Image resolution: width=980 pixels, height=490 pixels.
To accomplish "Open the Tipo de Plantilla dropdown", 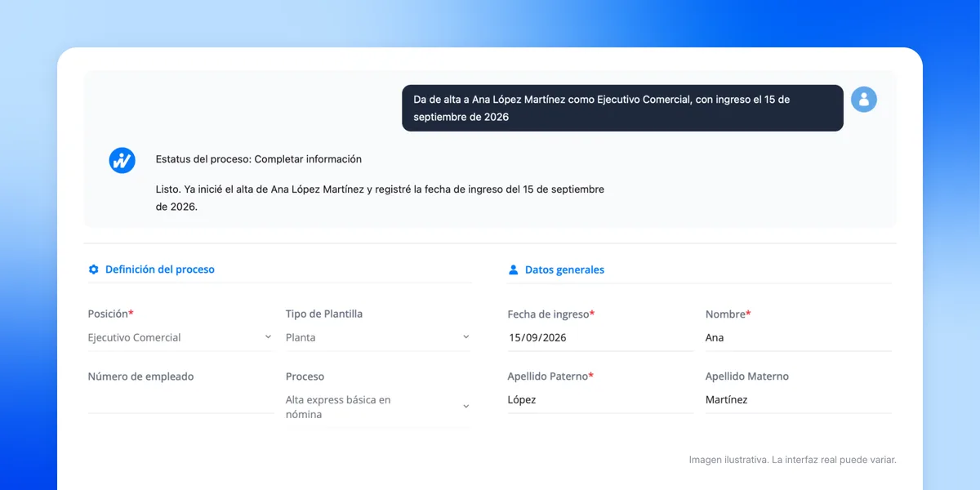I will point(378,337).
